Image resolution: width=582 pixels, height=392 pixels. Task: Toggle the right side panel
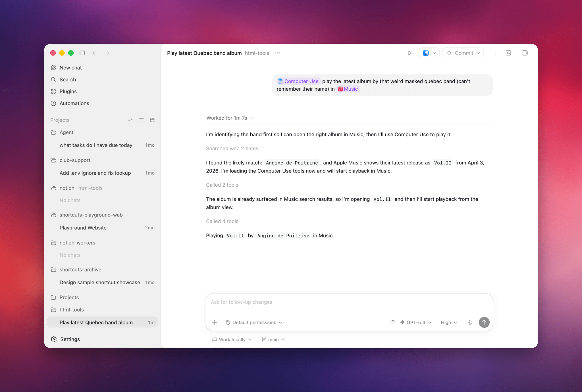525,53
